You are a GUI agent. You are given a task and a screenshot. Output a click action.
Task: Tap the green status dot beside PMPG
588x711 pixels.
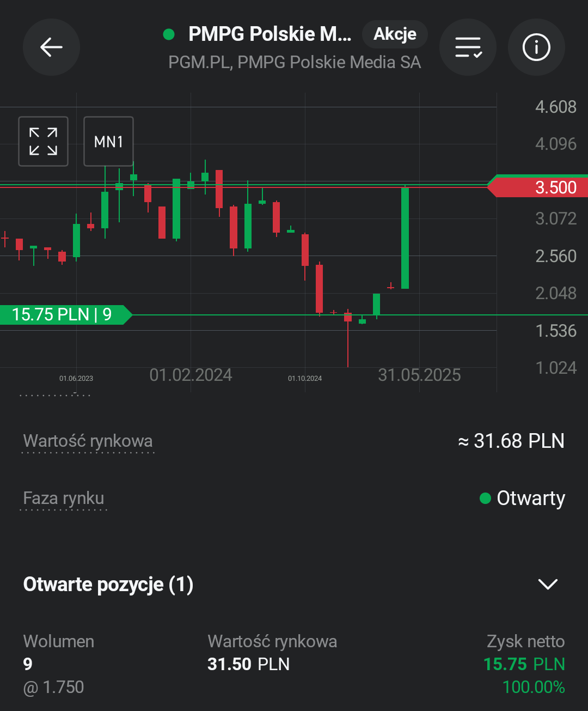click(x=169, y=34)
